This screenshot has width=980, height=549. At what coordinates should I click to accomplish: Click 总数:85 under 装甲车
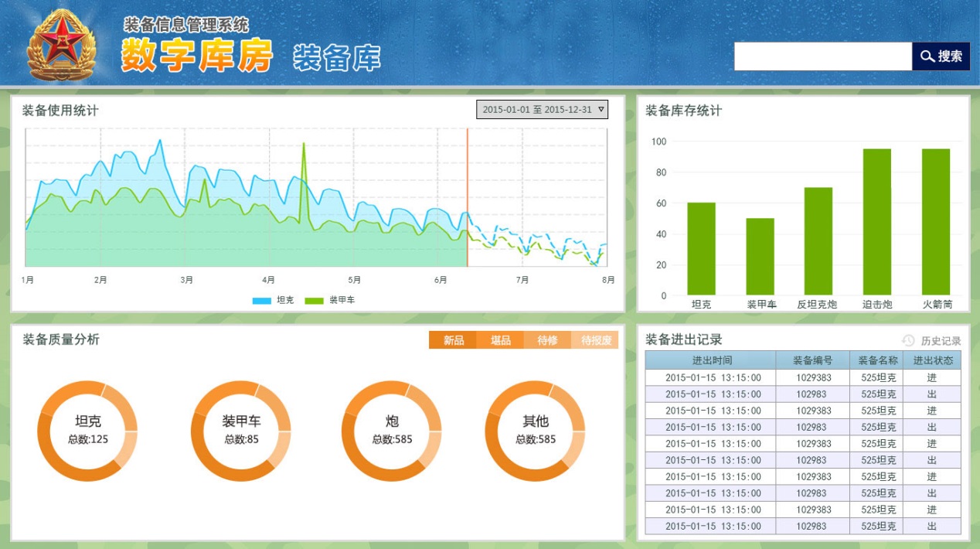point(241,439)
